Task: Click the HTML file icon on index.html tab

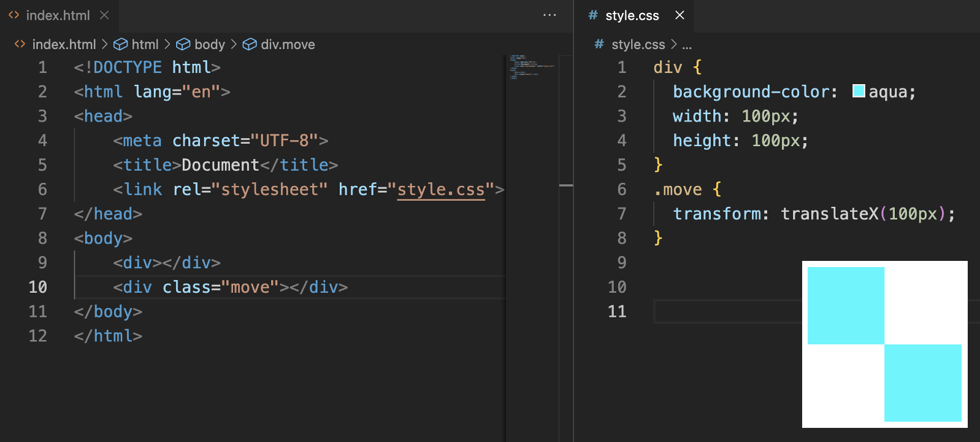Action: click(x=13, y=15)
